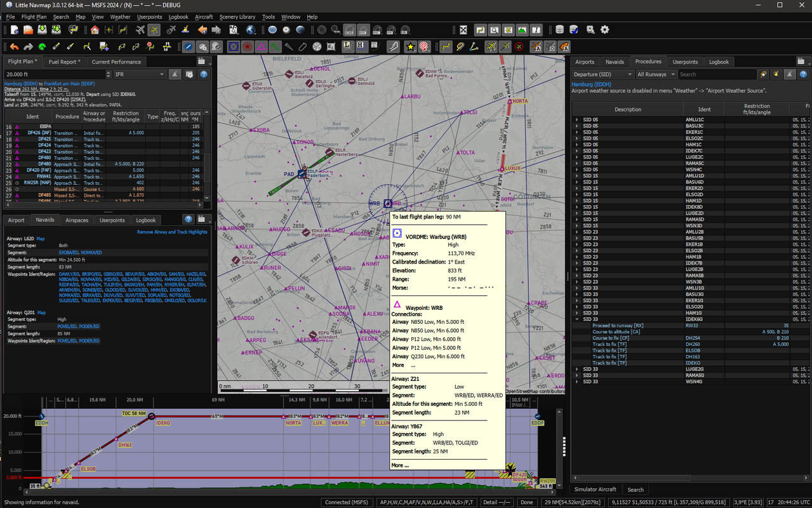Go to home view with the house icon
Viewport: 812px width, 508px height.
click(x=95, y=29)
